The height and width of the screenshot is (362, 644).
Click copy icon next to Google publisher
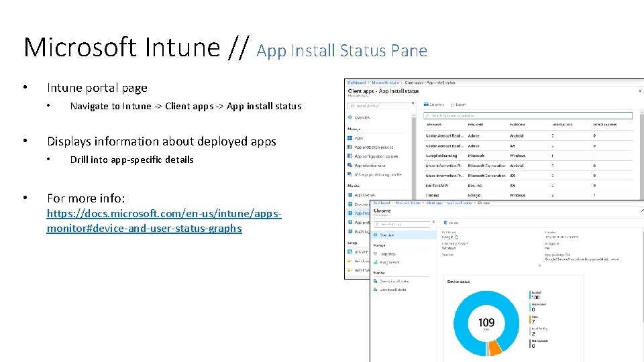(456, 237)
